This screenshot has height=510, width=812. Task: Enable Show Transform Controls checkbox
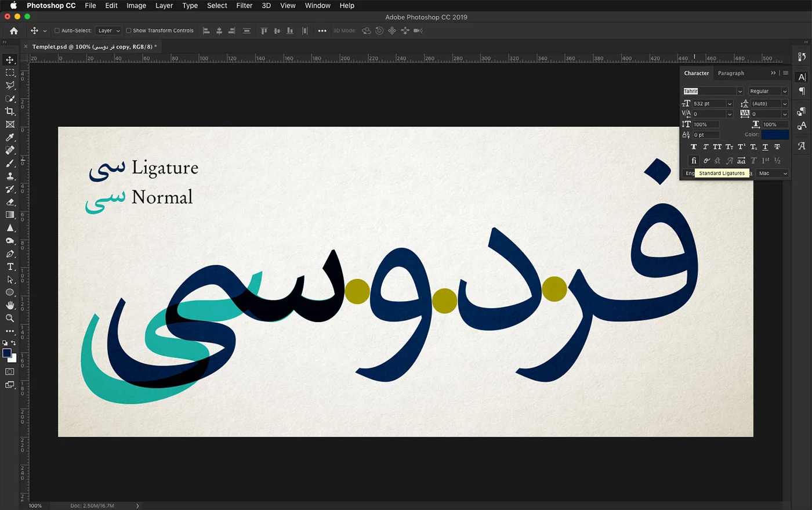(129, 31)
